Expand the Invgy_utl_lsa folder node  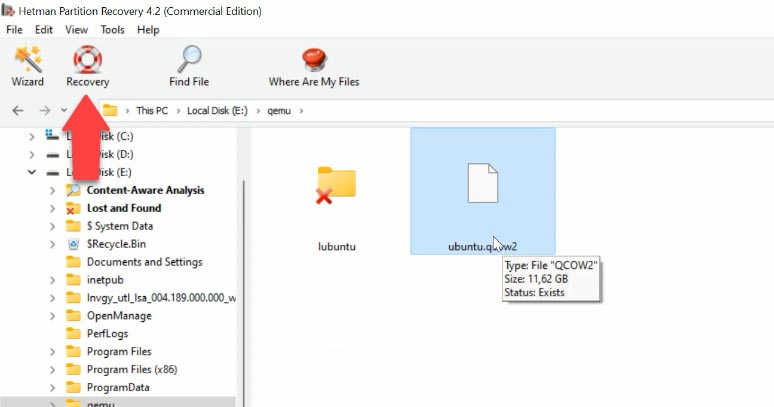[x=52, y=298]
